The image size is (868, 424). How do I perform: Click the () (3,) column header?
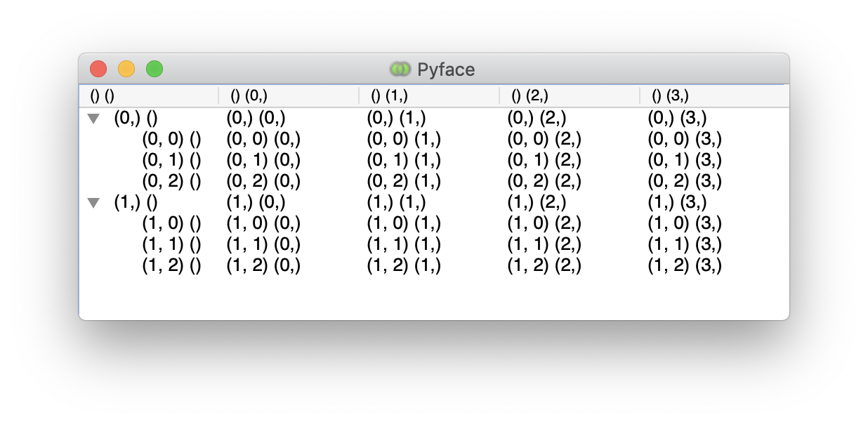714,95
